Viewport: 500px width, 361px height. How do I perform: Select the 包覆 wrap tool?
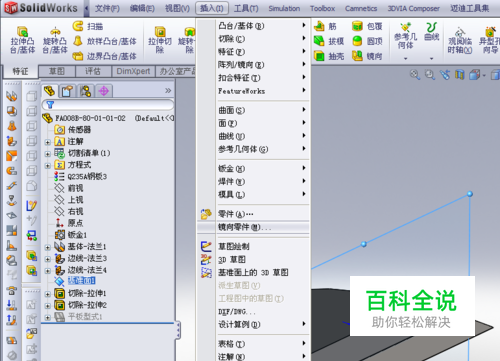tap(367, 26)
